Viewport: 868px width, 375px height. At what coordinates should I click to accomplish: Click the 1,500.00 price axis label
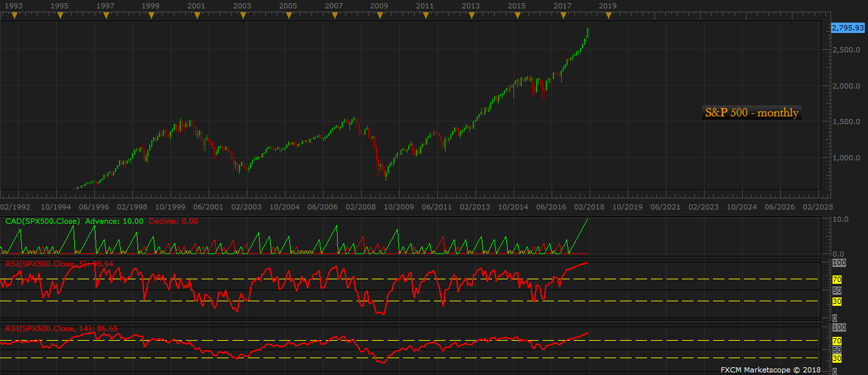(x=847, y=122)
